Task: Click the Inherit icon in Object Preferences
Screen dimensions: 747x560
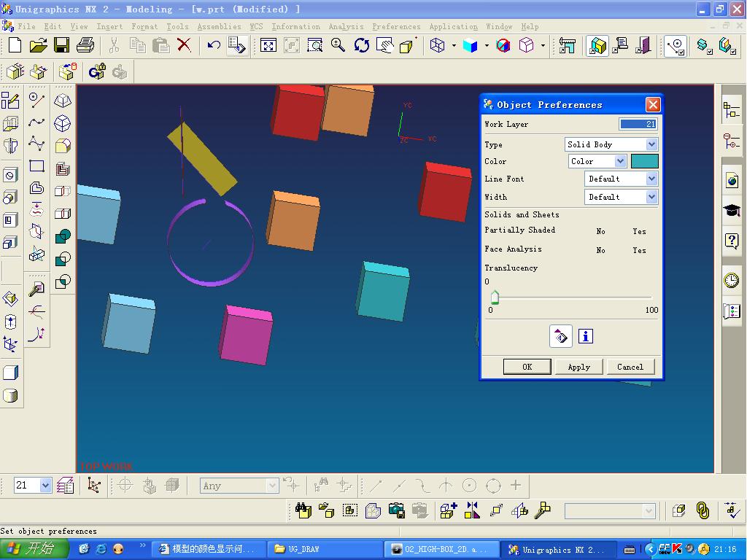Action: 561,337
